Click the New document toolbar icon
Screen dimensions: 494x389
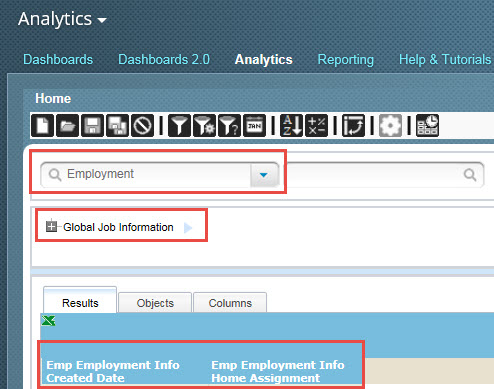coord(42,126)
